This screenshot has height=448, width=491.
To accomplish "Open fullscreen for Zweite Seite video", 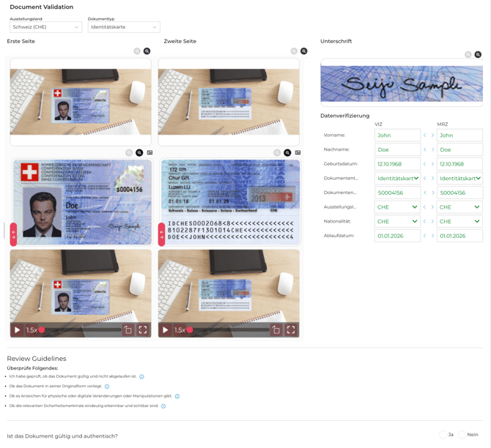I will click(291, 329).
